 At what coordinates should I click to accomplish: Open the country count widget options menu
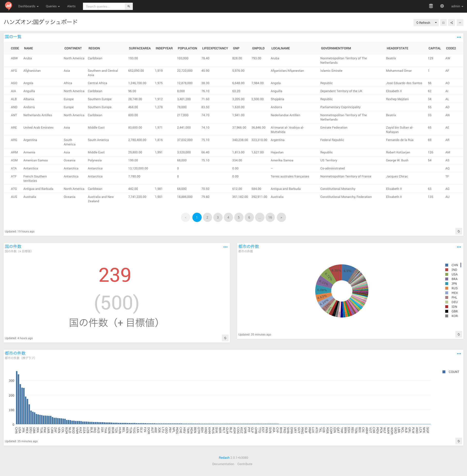click(225, 247)
